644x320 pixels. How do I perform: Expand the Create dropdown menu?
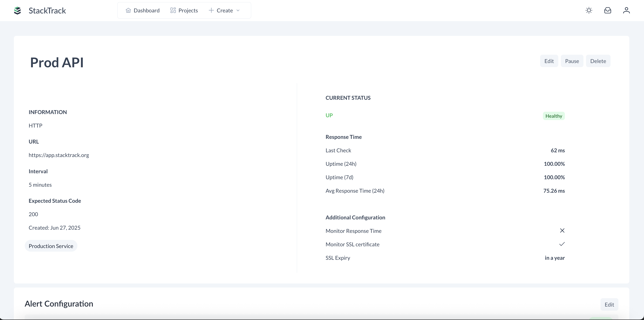point(238,10)
